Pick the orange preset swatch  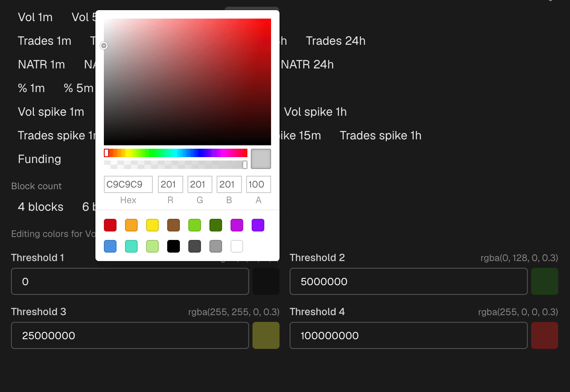(x=131, y=225)
